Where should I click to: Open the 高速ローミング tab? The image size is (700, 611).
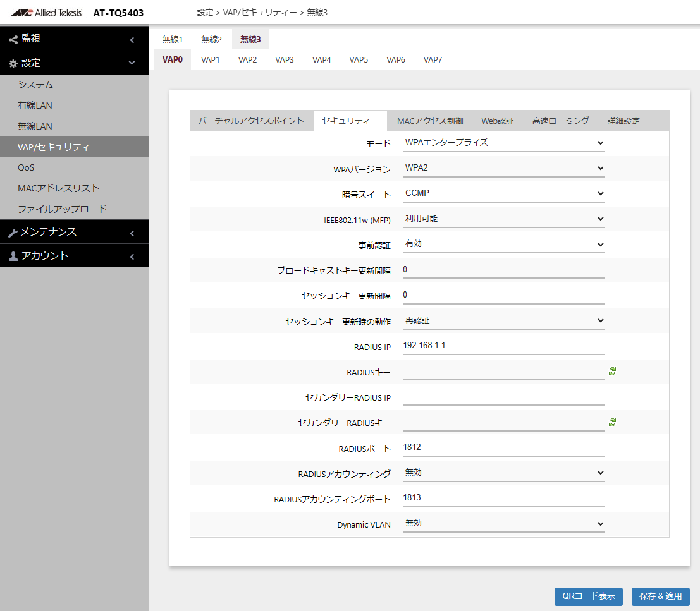tap(560, 121)
